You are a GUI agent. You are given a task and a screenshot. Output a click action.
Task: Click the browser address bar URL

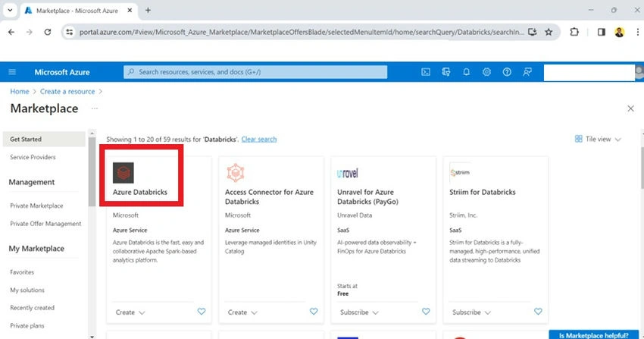pos(301,32)
